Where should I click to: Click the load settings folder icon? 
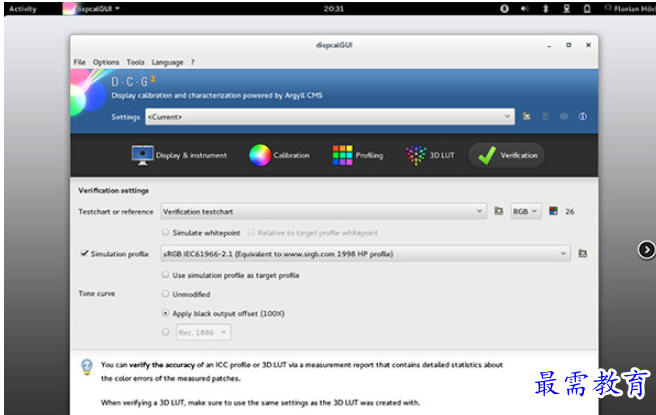tap(527, 116)
